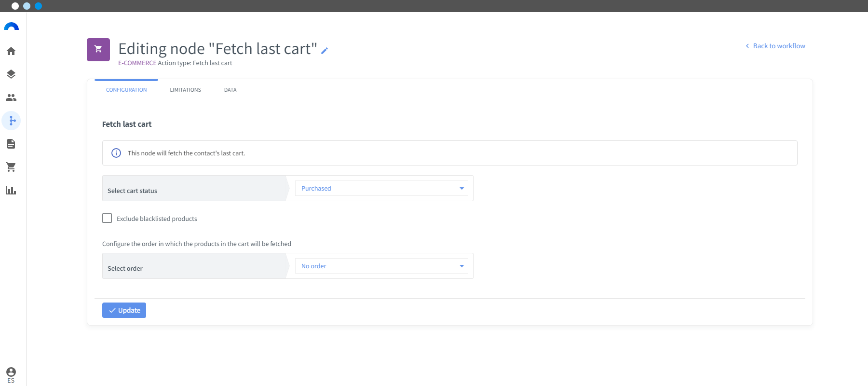The image size is (868, 386).
Task: Open the Select order dropdown showing No order
Action: coord(381,266)
